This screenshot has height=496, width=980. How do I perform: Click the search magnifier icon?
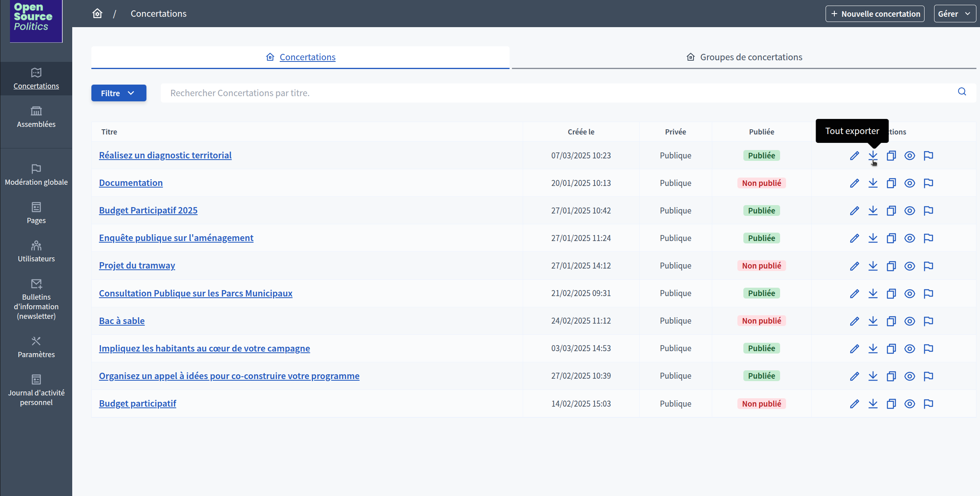point(962,92)
